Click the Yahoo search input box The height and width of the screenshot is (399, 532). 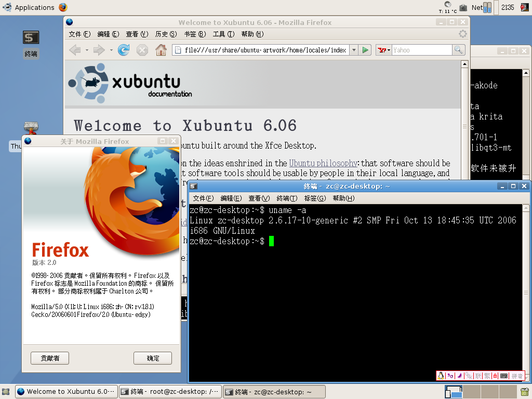point(422,50)
